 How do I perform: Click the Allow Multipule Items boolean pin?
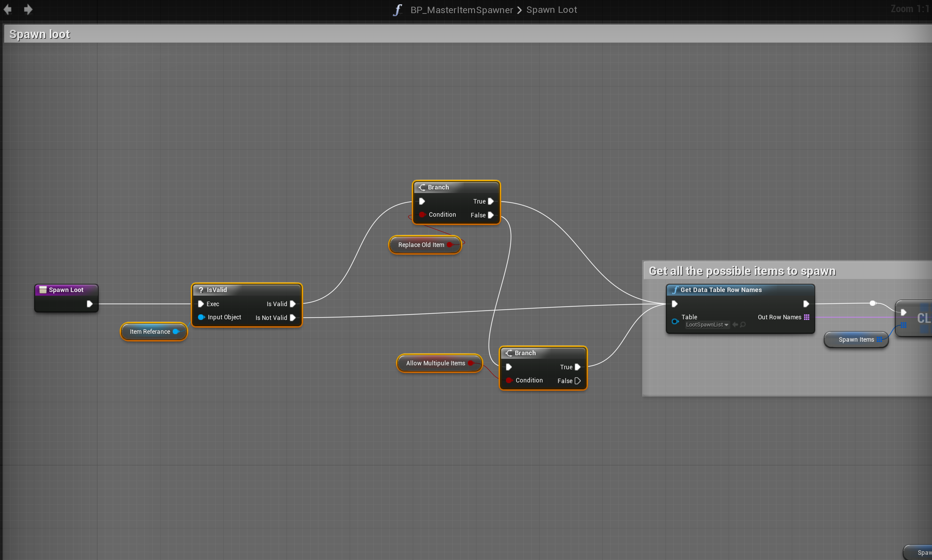pyautogui.click(x=471, y=363)
